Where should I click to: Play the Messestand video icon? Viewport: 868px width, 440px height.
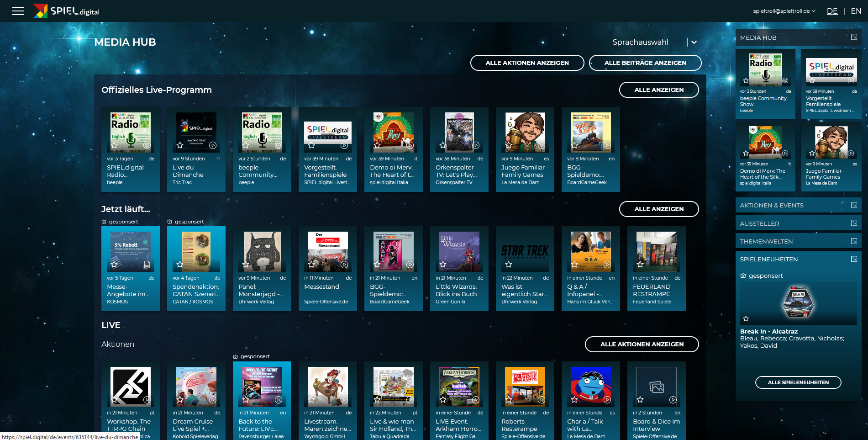[x=344, y=265]
